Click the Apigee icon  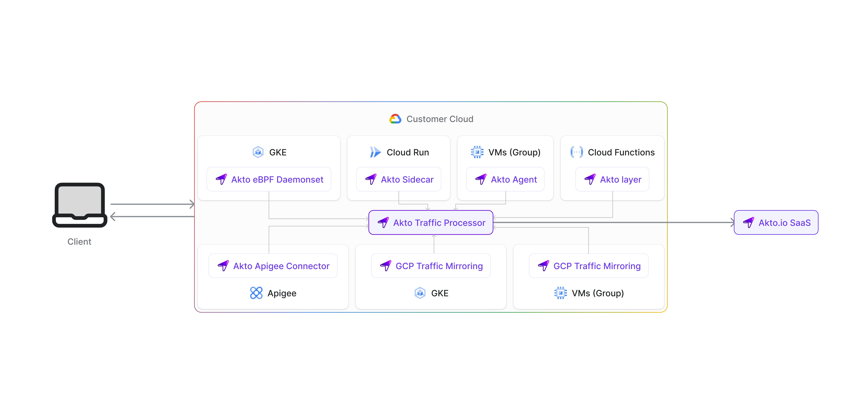(256, 293)
